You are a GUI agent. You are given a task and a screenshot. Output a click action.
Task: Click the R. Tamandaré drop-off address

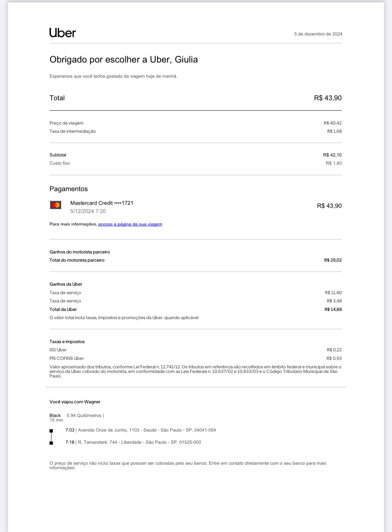tap(139, 442)
